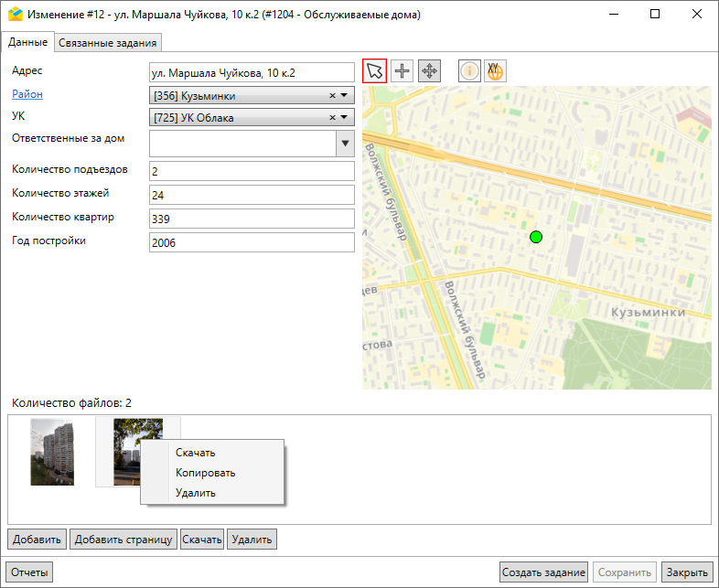Select the arrow pointer map tool
This screenshot has width=719, height=588.
coord(375,71)
